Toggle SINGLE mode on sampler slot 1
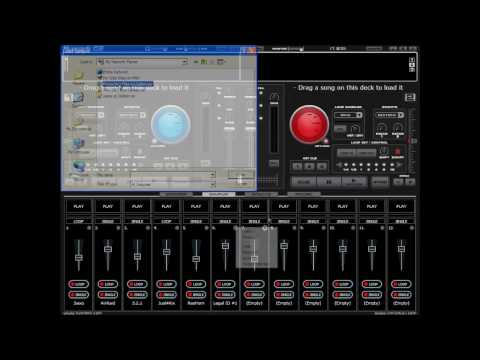The image size is (480, 360). click(79, 295)
